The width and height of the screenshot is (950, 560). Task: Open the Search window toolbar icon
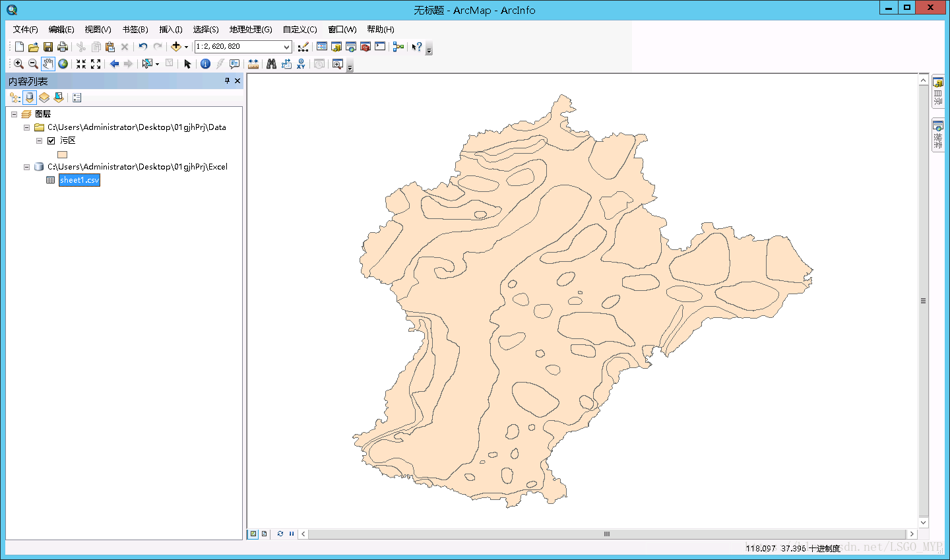(x=351, y=47)
